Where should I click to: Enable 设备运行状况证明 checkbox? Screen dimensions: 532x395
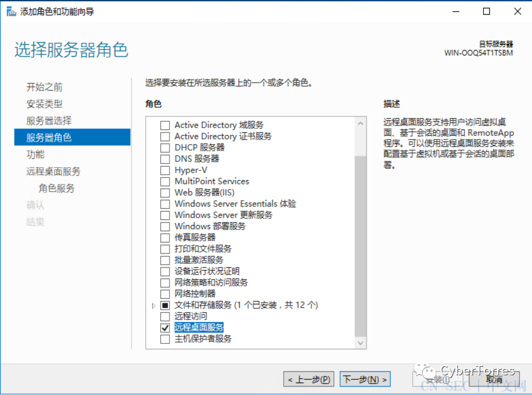point(166,272)
